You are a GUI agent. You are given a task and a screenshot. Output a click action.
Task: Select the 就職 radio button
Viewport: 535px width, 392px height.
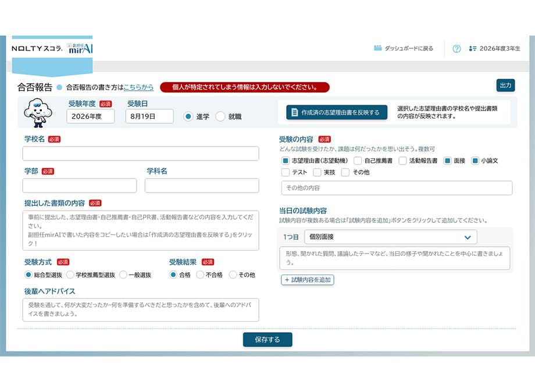pyautogui.click(x=220, y=117)
